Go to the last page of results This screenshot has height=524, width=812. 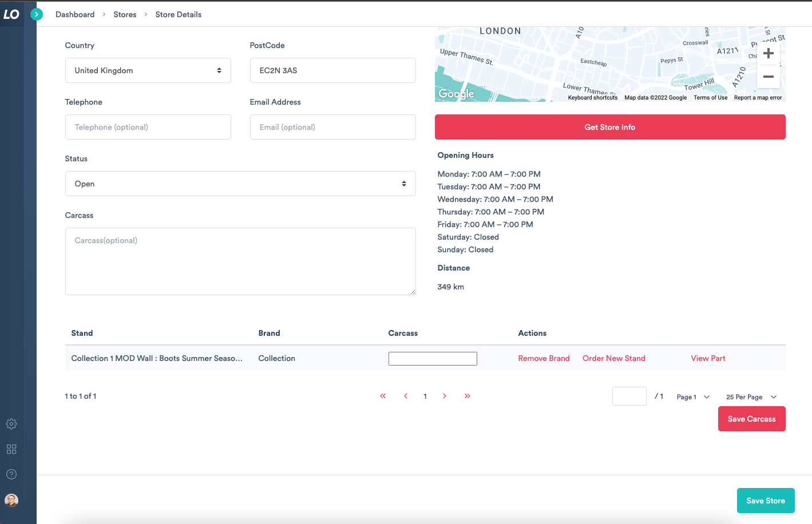click(468, 396)
